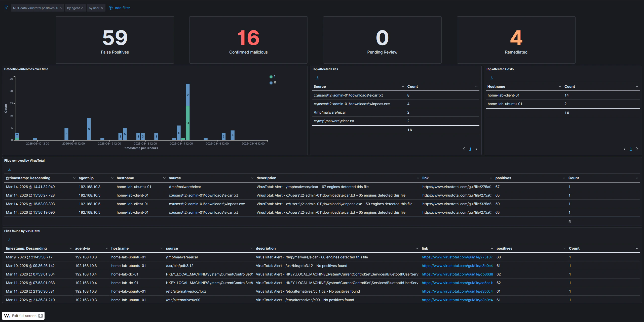Screen dimensions: 644x322
Task: Open the VirusTotal link for /tmp/malware/eicar
Action: pyautogui.click(x=457, y=257)
